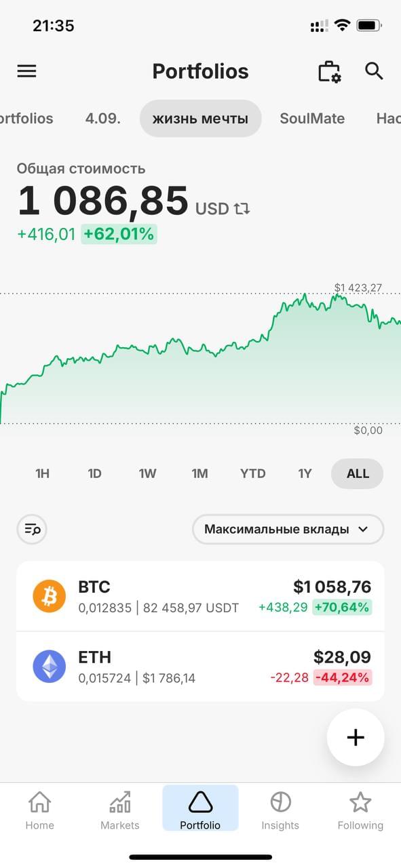Screen dimensions: 401x868
Task: Open the holdings list search filter icon
Action: point(32,530)
